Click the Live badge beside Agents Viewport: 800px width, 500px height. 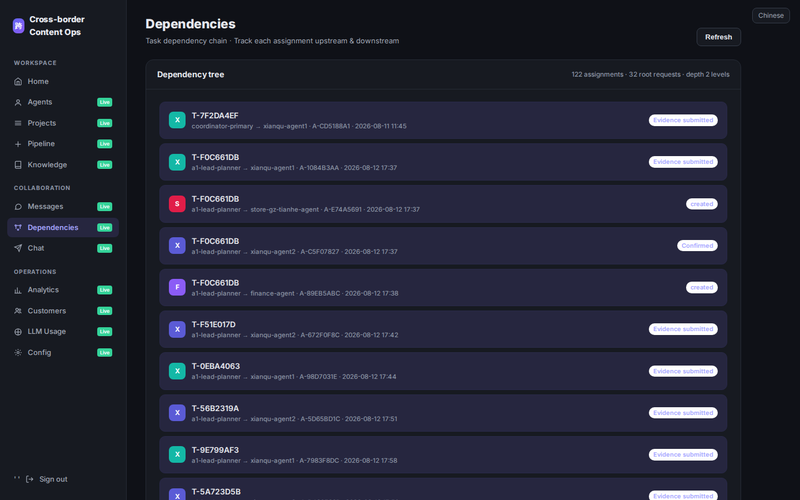[105, 102]
